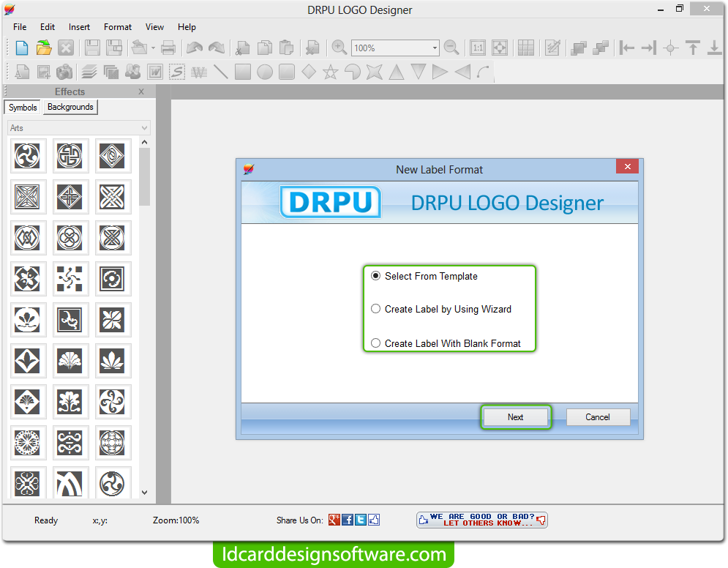This screenshot has width=728, height=568.
Task: Select the Zoom In magnifier tool
Action: click(339, 47)
